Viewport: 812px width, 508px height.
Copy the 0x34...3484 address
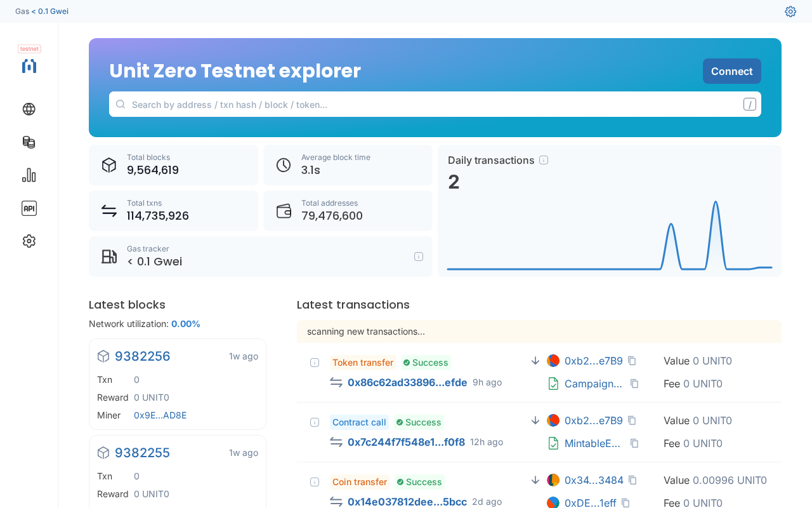tap(632, 480)
